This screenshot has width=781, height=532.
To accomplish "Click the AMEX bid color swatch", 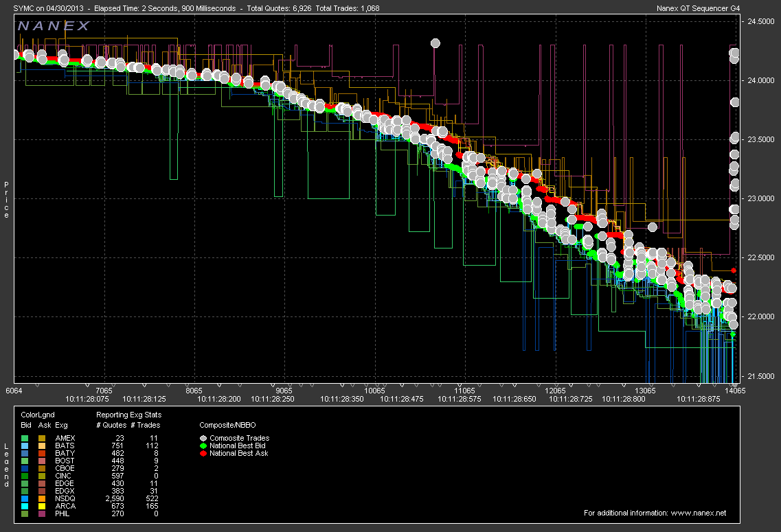I will (x=25, y=438).
